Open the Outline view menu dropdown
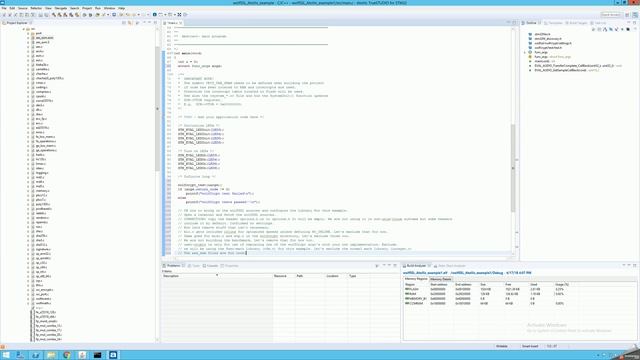 click(634, 29)
